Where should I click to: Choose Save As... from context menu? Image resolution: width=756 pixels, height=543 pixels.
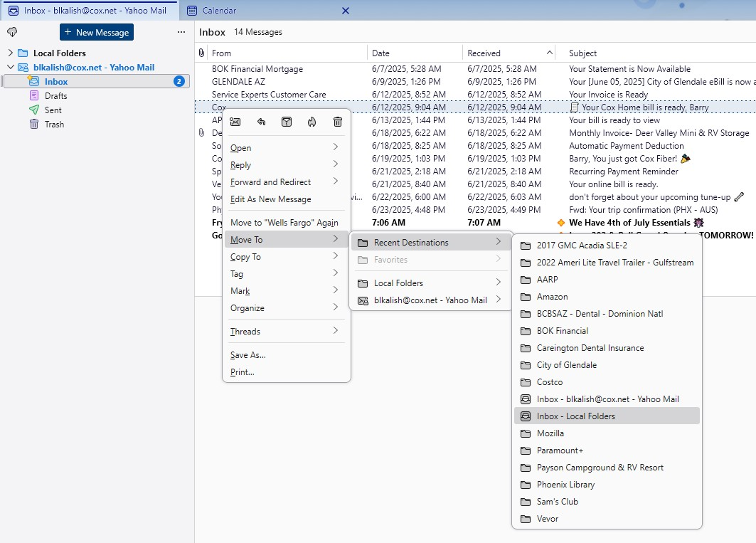pos(287,354)
